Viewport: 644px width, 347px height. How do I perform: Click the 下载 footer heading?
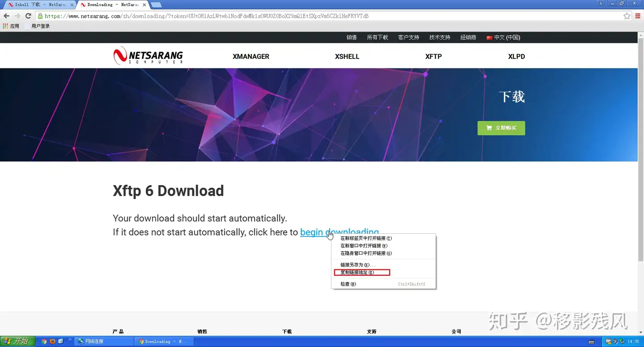click(x=287, y=331)
